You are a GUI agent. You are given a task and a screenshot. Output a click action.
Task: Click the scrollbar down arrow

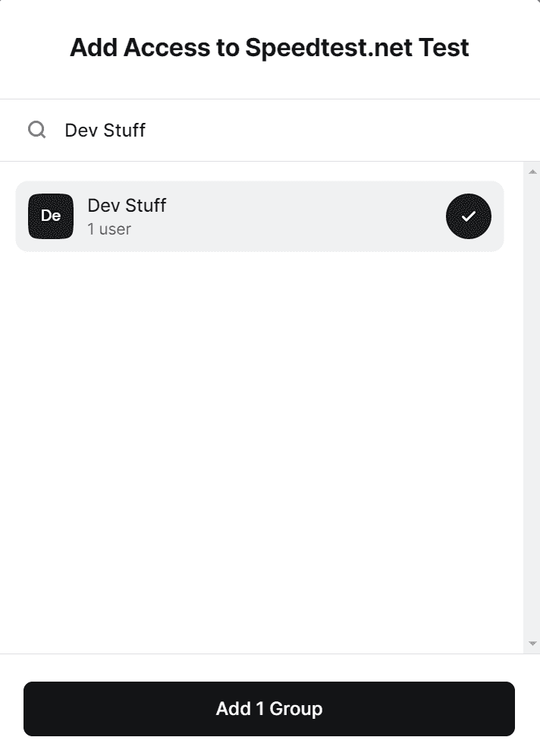[533, 643]
